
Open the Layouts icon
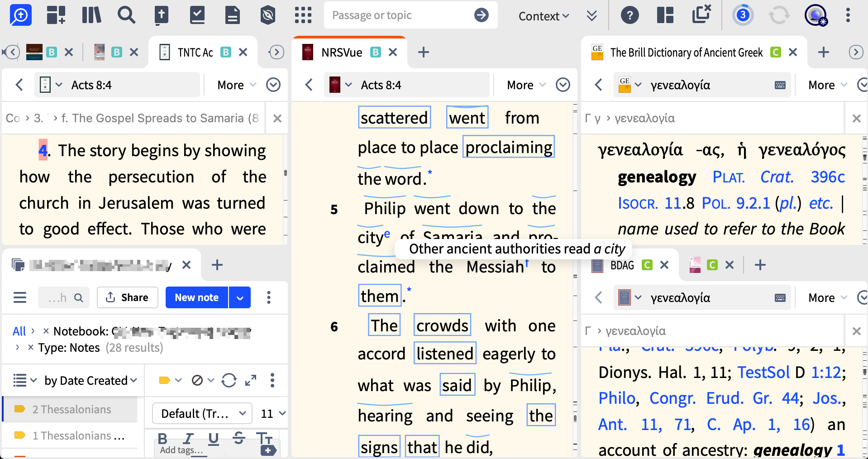coord(665,15)
